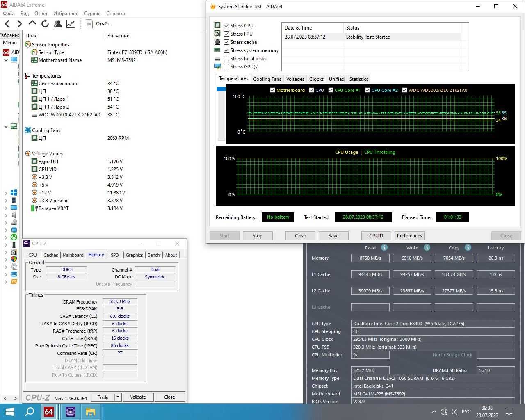
Task: Stop the stability test
Action: click(258, 235)
